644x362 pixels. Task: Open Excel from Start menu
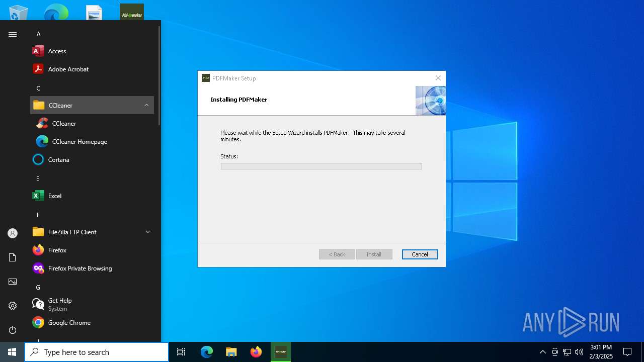92,196
